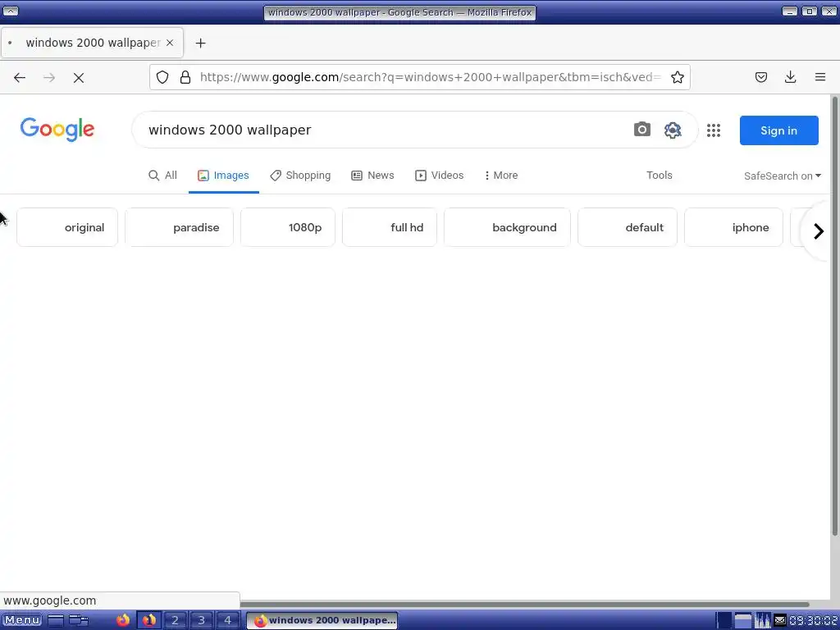Image resolution: width=840 pixels, height=630 pixels.
Task: Expand the SafeSearch on dropdown
Action: coord(782,176)
